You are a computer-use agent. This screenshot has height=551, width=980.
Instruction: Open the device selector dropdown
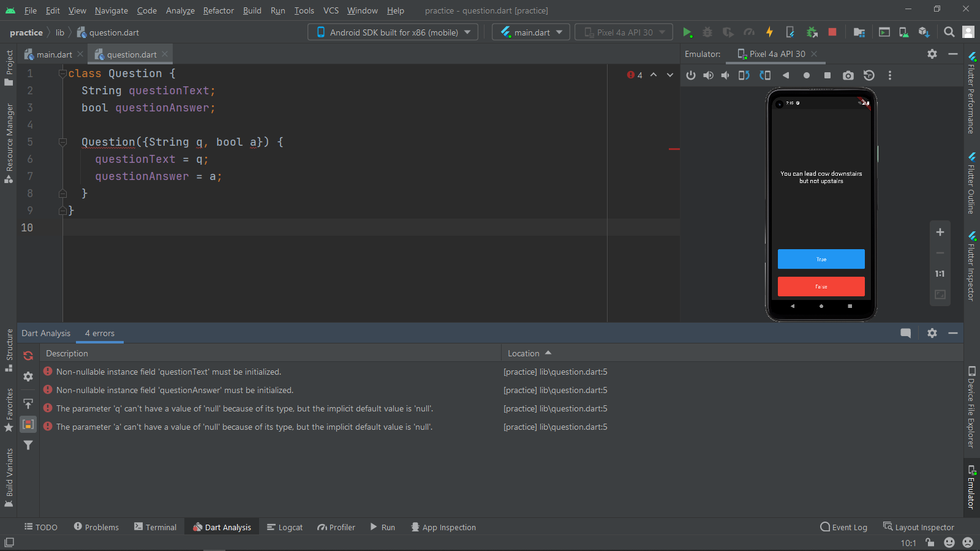(x=393, y=32)
